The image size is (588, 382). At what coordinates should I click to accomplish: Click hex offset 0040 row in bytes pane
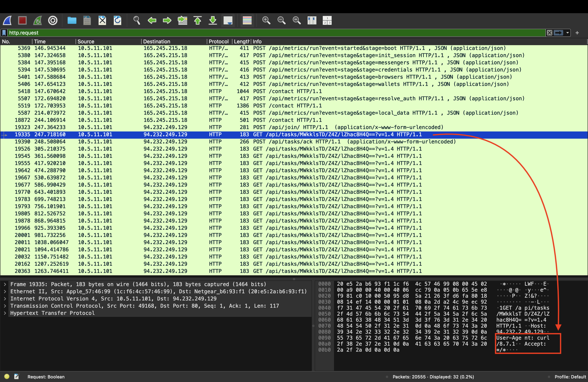[x=324, y=308]
